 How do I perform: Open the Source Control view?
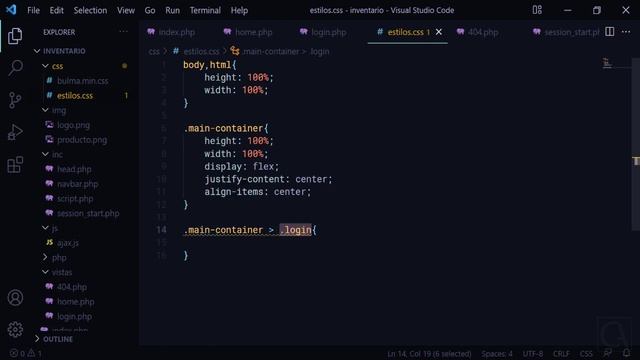(15, 100)
